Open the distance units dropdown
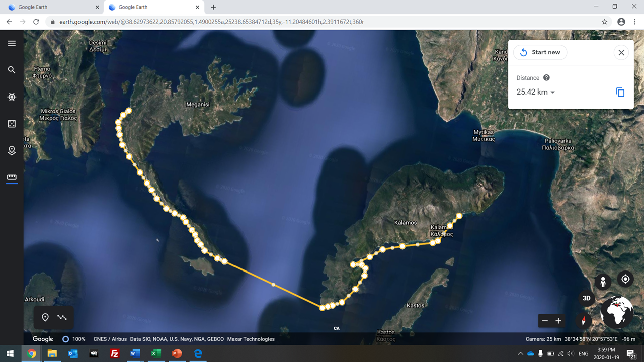Viewport: 644px width, 362px height. click(536, 92)
